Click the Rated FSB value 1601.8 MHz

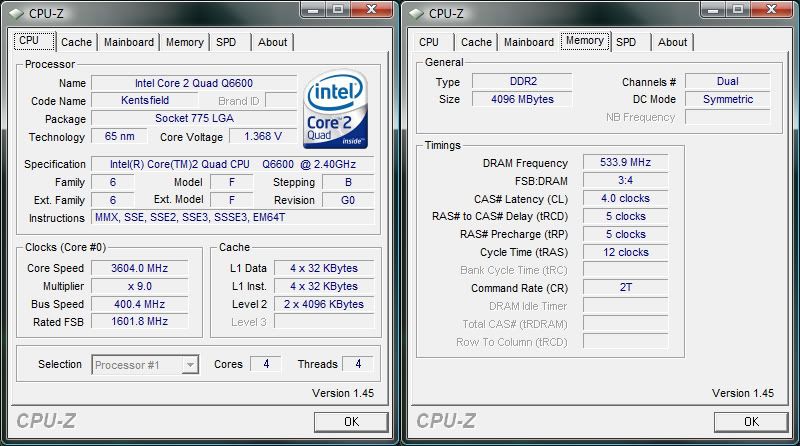(139, 321)
